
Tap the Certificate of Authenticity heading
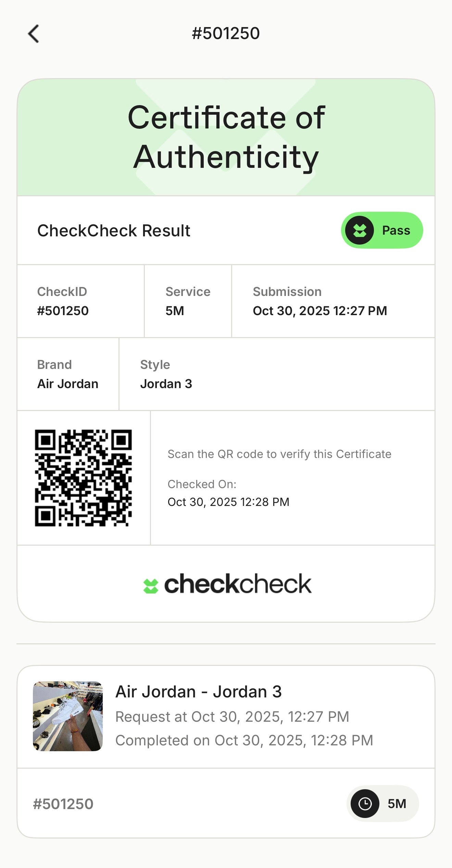point(226,137)
